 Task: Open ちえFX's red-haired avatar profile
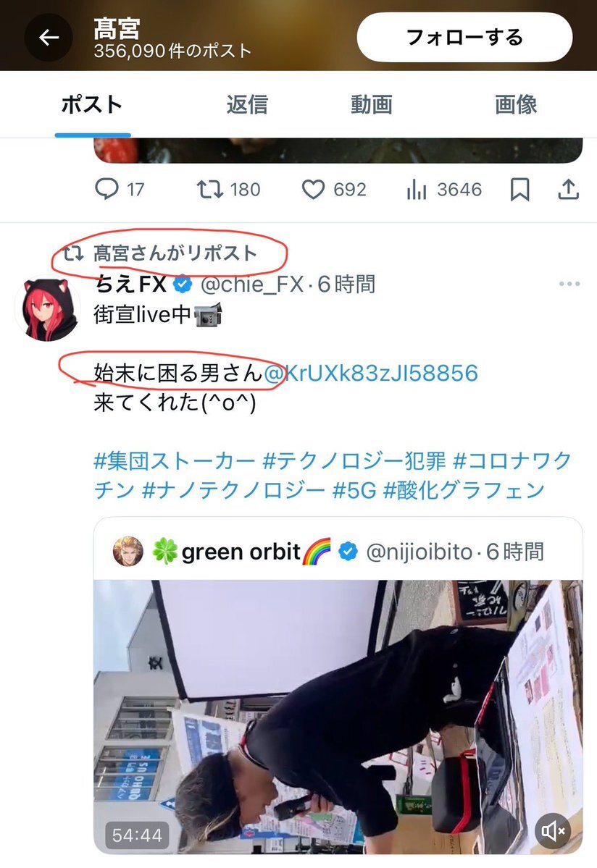pos(47,309)
